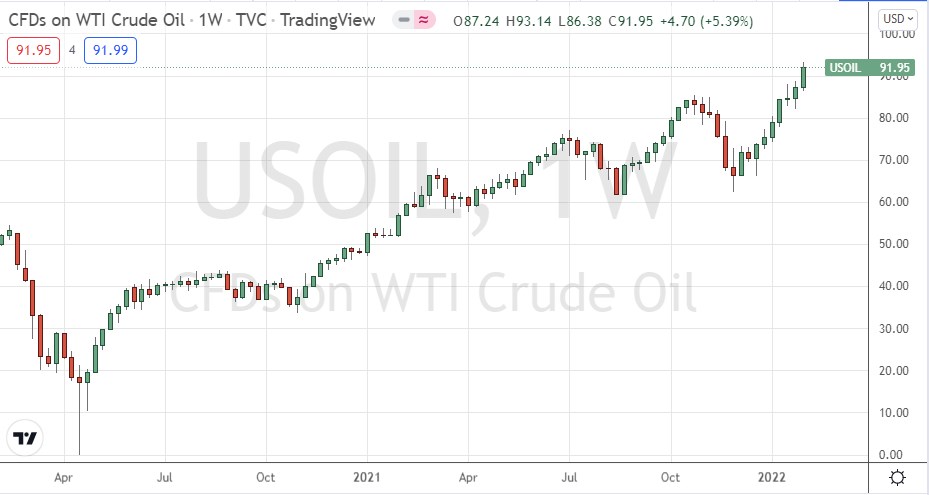Click the 50.00 level on price axis
Viewport: 929px width, 495px height.
click(x=891, y=244)
